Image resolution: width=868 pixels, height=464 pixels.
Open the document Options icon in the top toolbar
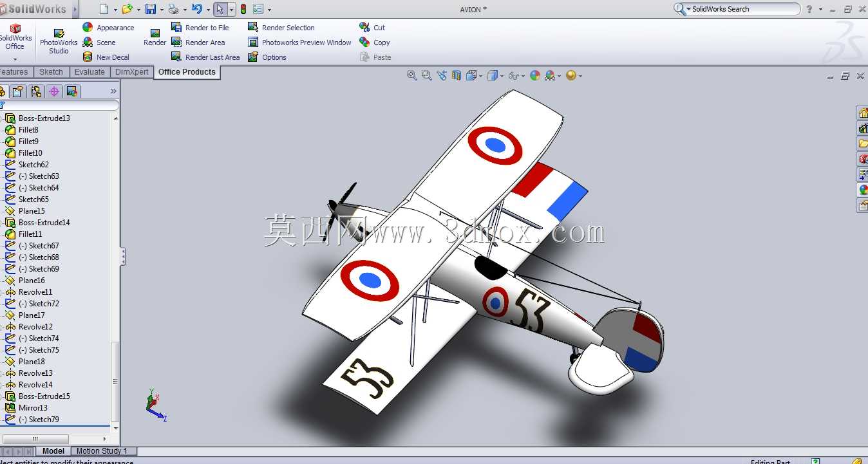(258, 9)
